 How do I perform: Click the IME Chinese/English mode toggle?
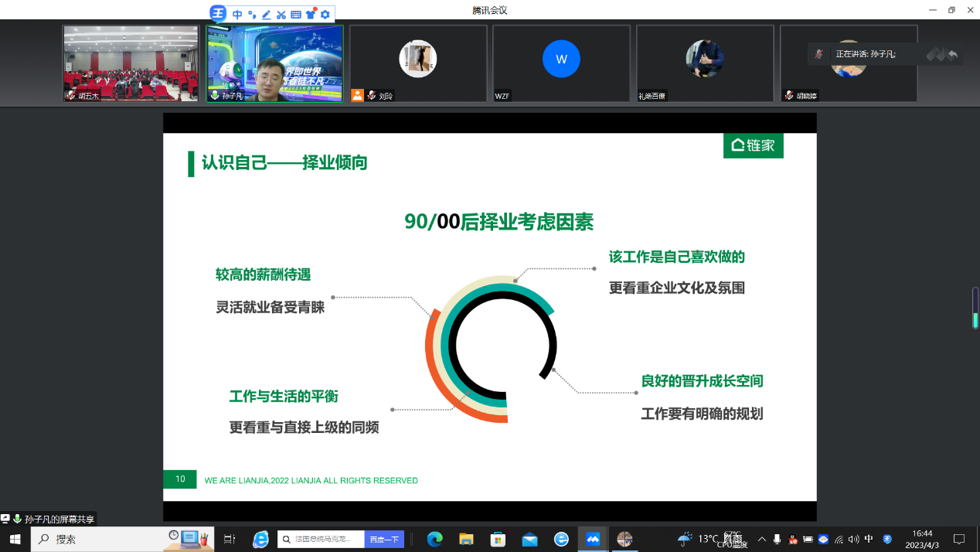pos(237,14)
